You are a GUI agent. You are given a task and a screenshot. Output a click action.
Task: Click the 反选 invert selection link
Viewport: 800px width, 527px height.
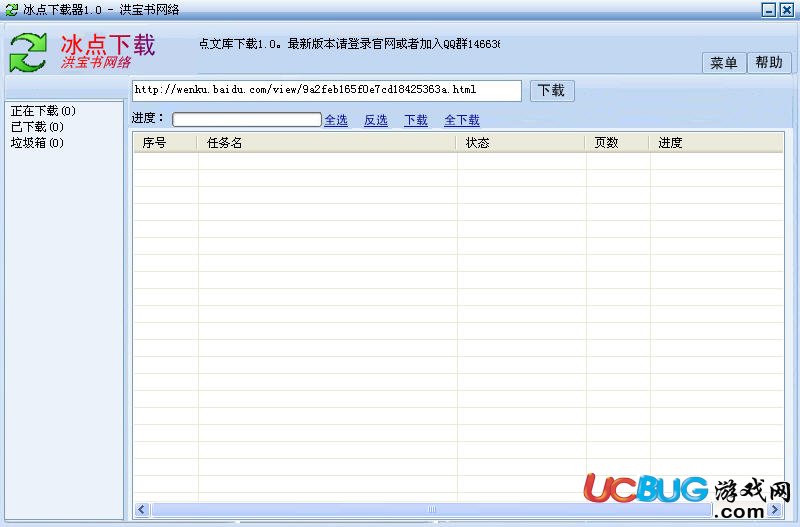tap(376, 120)
